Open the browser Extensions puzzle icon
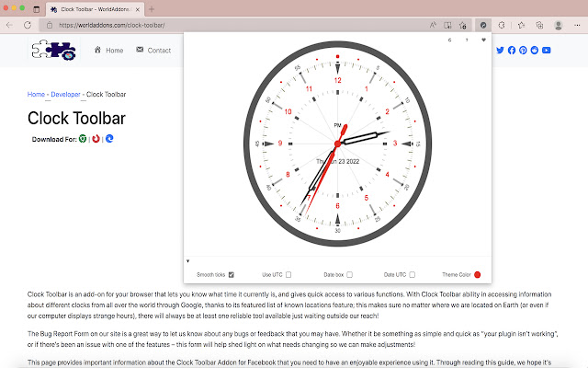588x368 pixels. tap(502, 25)
